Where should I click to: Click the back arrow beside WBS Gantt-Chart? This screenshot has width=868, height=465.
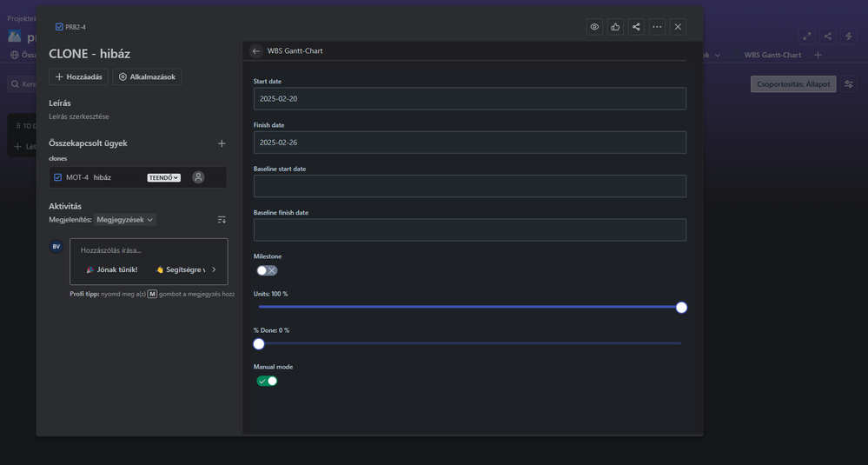click(x=255, y=51)
